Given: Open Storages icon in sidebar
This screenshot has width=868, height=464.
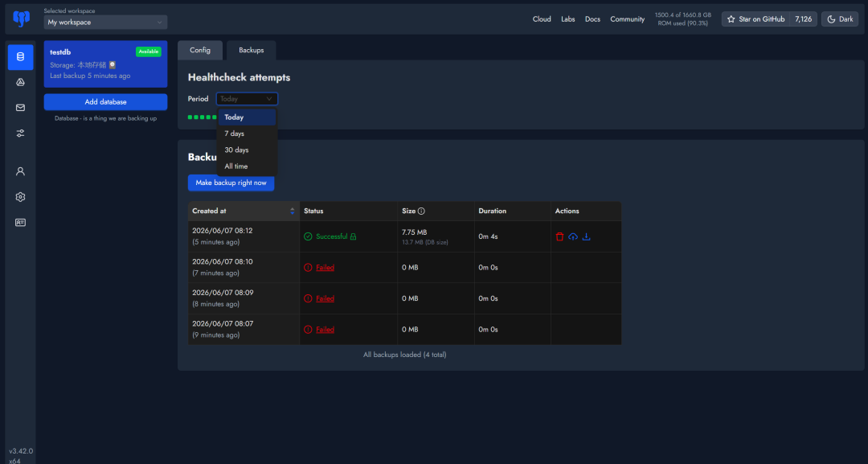Looking at the screenshot, I should click(20, 83).
